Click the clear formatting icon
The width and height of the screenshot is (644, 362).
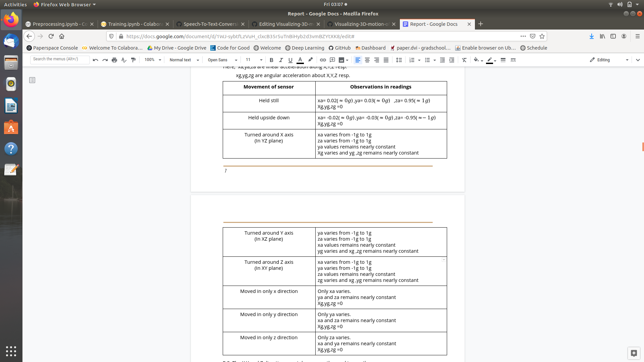(464, 60)
